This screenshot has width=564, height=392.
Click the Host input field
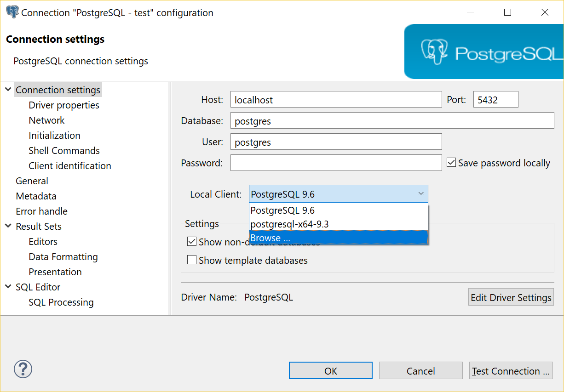pos(336,99)
